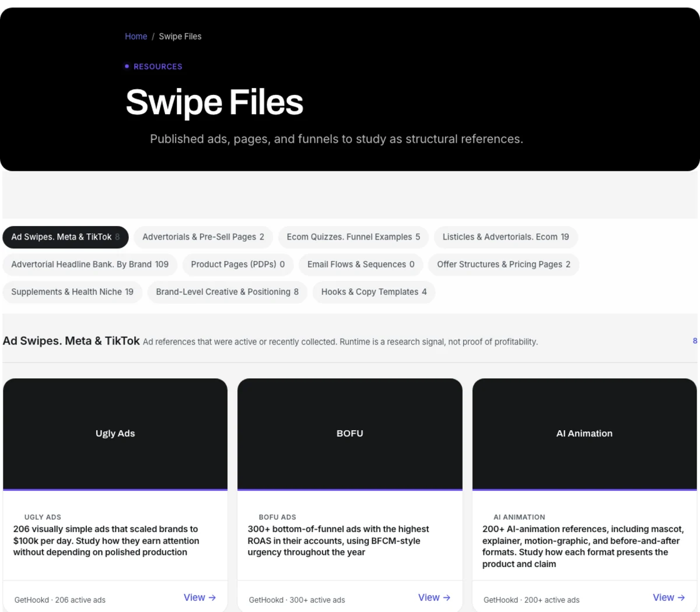Screen dimensions: 700x612
Task: Open Listicles & Advertorials. Ecom tab
Action: point(506,237)
